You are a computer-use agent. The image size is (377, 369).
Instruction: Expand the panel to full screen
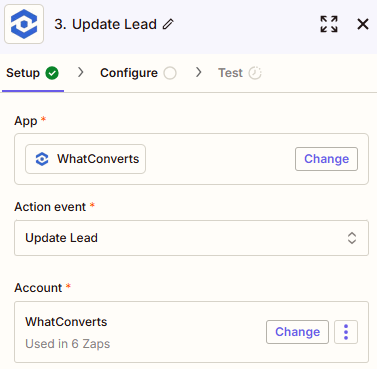point(329,24)
